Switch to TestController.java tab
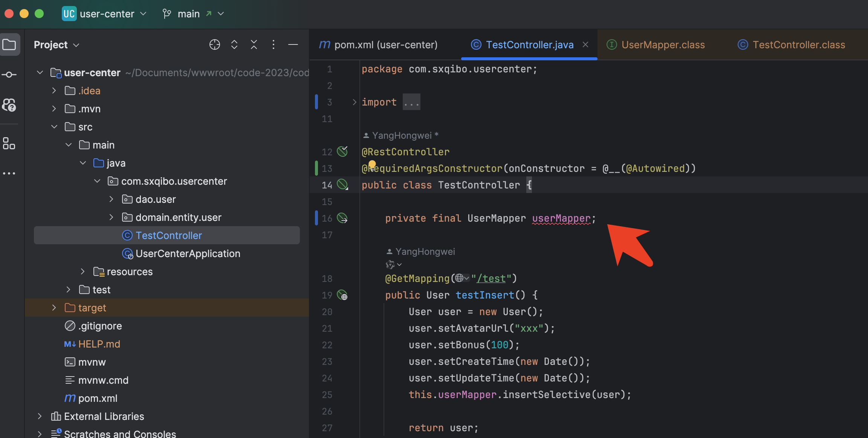 coord(529,45)
